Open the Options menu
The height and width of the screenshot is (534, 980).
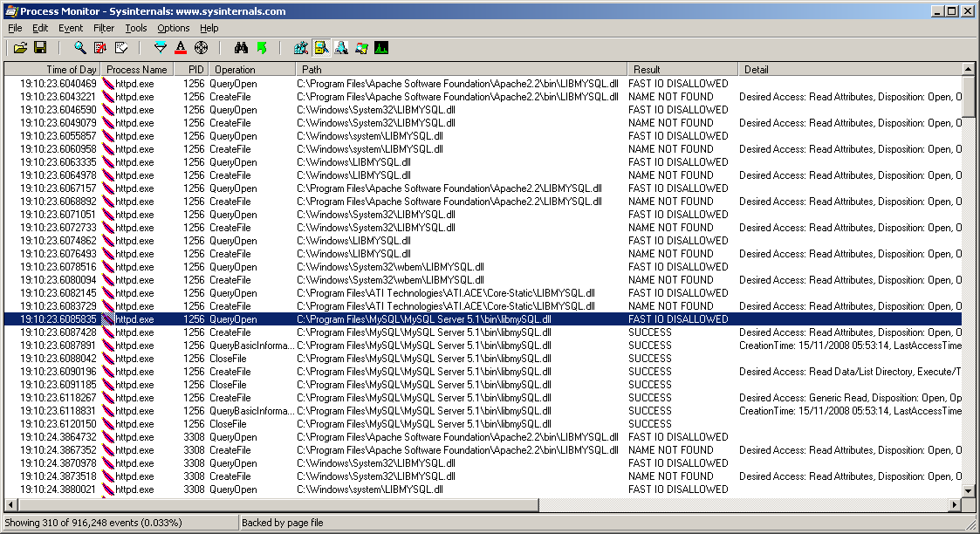(173, 28)
